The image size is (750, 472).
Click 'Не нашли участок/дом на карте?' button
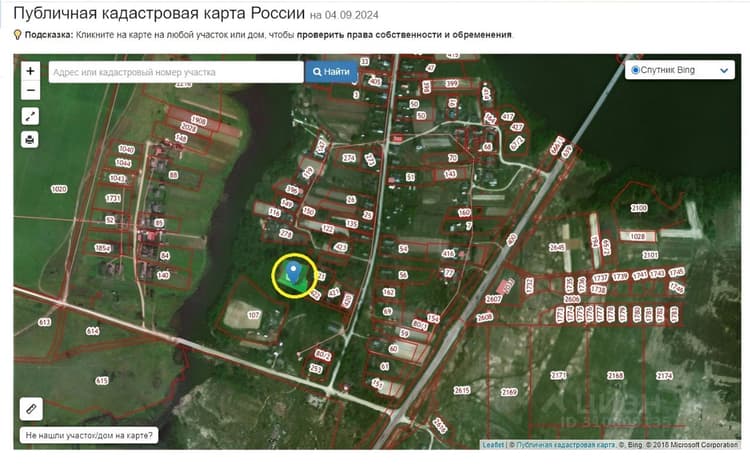[89, 435]
